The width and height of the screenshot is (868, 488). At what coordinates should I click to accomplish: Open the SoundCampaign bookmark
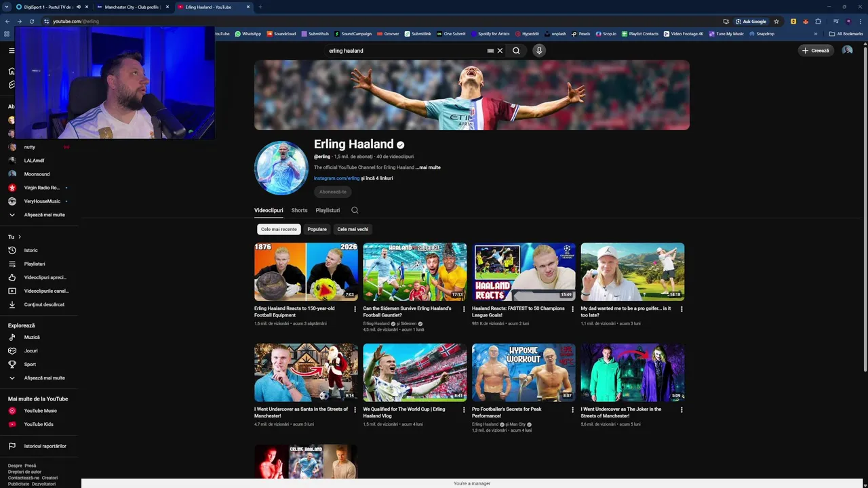[353, 34]
